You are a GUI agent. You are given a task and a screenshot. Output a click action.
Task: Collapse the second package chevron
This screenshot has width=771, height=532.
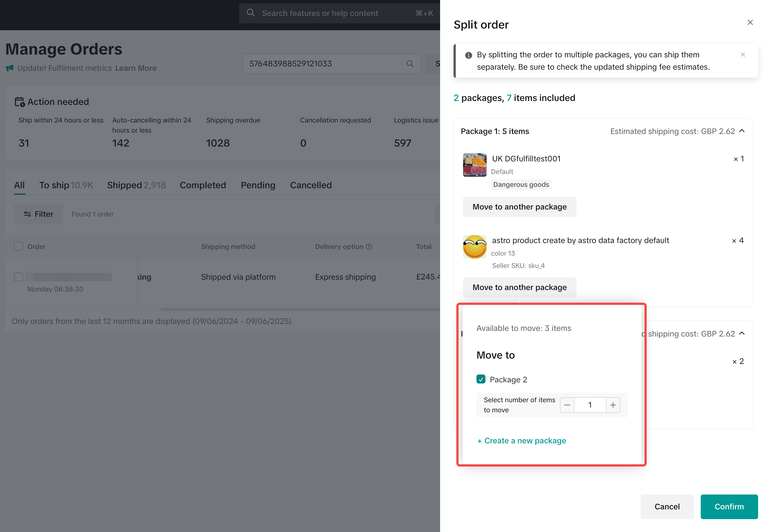[742, 334]
